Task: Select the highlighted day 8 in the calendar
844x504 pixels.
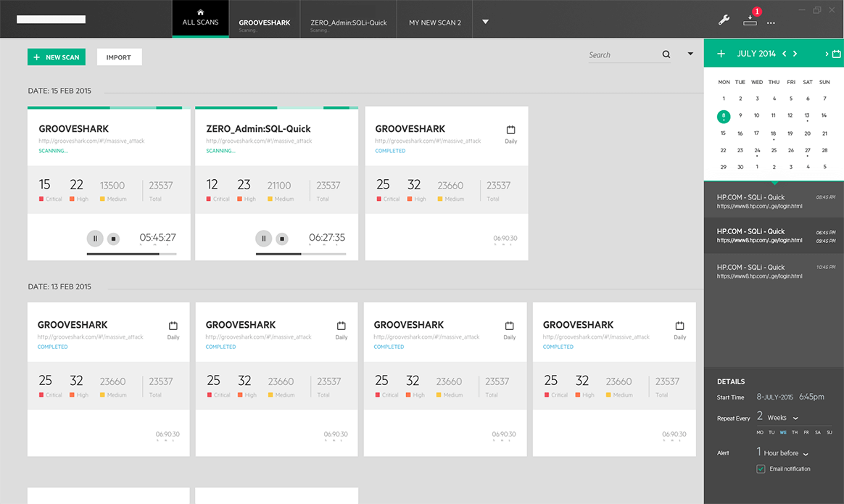Action: [724, 116]
